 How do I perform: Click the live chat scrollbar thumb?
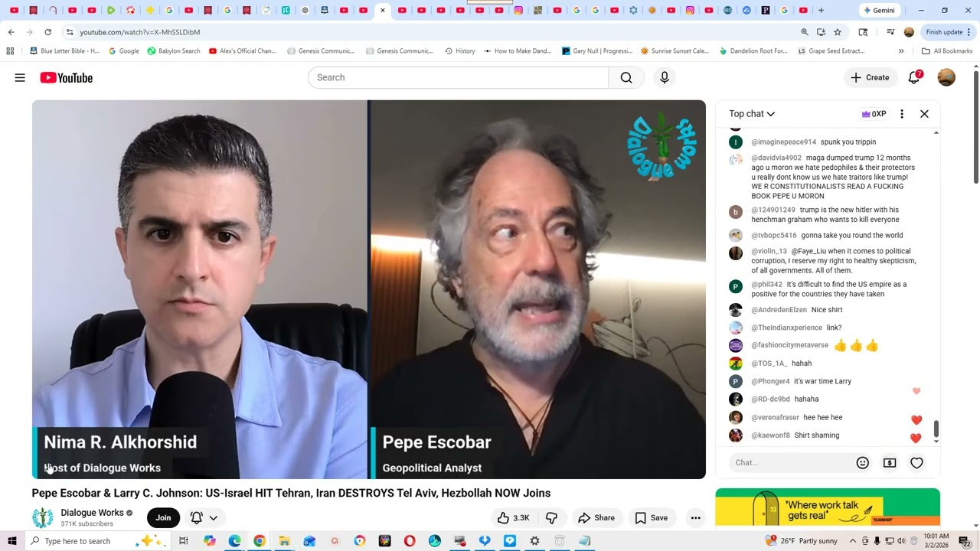pyautogui.click(x=936, y=430)
